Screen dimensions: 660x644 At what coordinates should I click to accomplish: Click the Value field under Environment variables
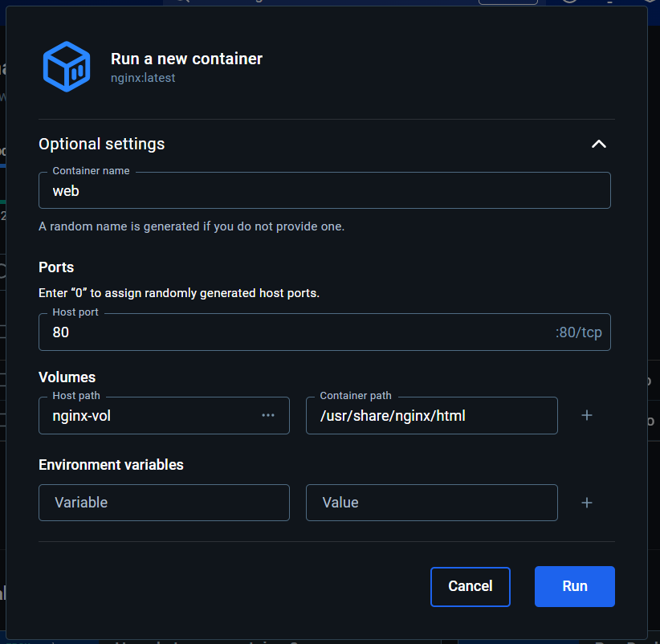[431, 503]
